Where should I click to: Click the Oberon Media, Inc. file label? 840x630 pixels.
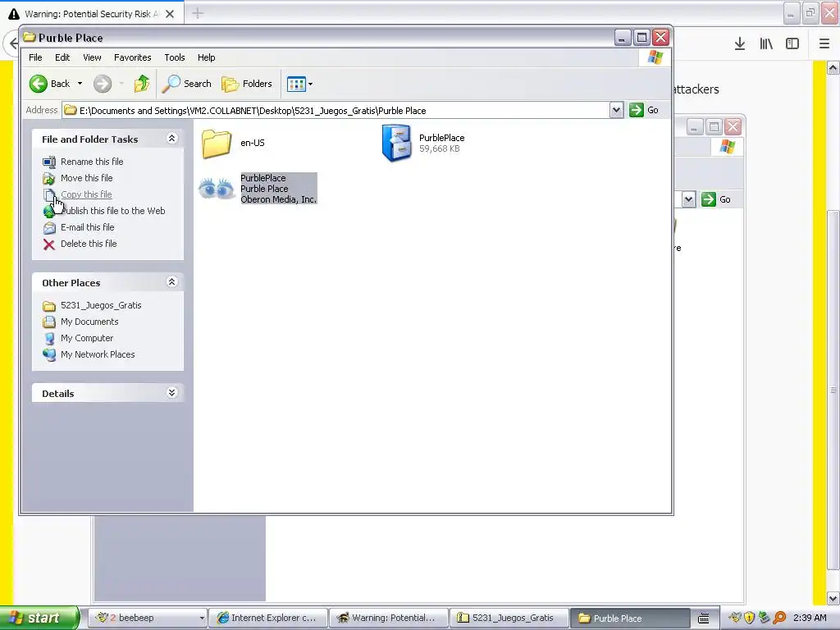(x=279, y=199)
